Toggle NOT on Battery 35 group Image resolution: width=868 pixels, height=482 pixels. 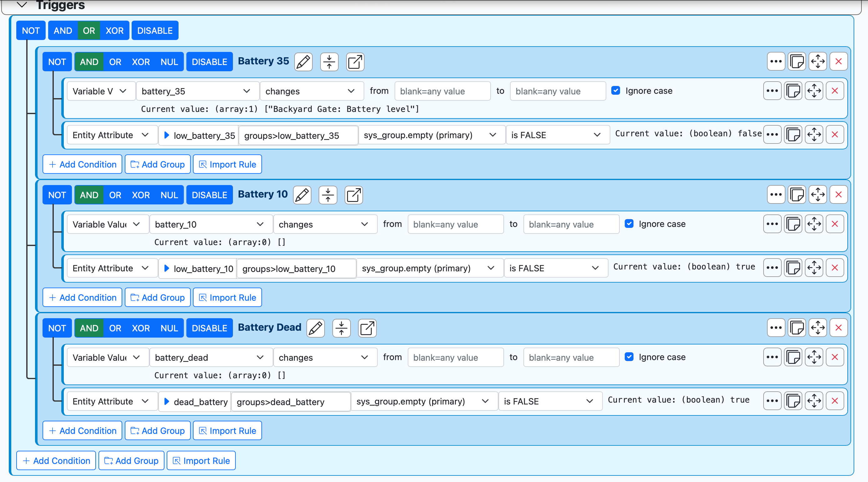57,62
